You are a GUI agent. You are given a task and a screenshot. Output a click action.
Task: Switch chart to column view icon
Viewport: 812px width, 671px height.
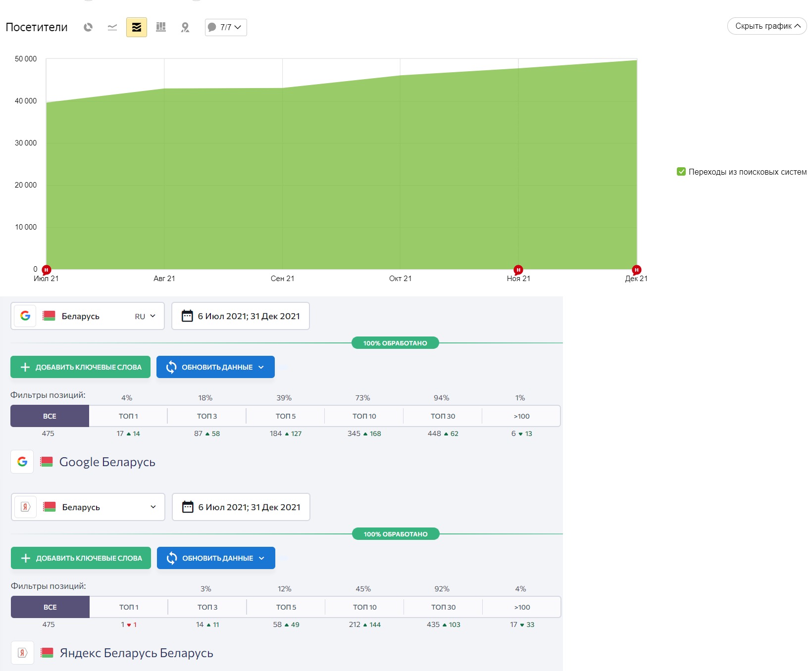tap(161, 27)
